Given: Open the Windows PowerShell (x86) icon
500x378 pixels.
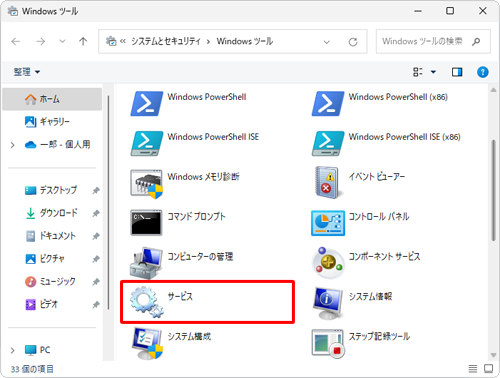Looking at the screenshot, I should click(328, 104).
